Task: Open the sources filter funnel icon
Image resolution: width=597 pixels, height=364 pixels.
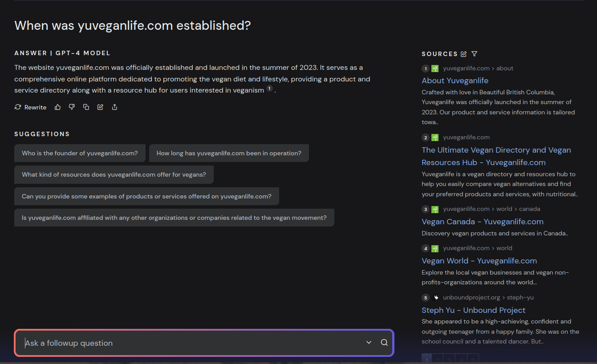Action: click(x=474, y=54)
